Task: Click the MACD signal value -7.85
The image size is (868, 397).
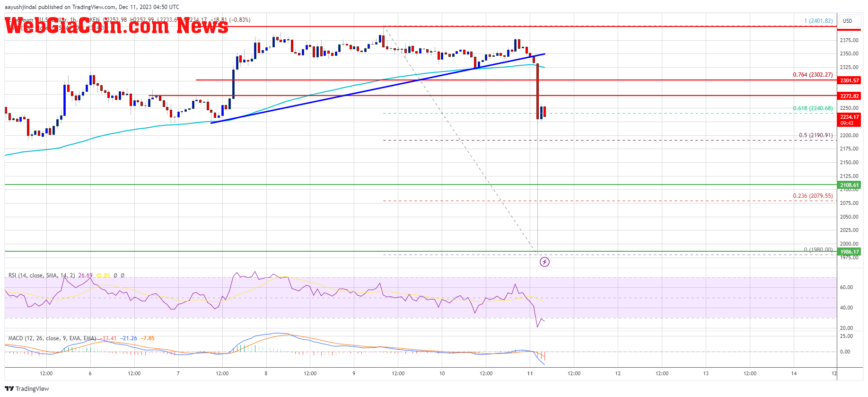Action: (x=147, y=338)
